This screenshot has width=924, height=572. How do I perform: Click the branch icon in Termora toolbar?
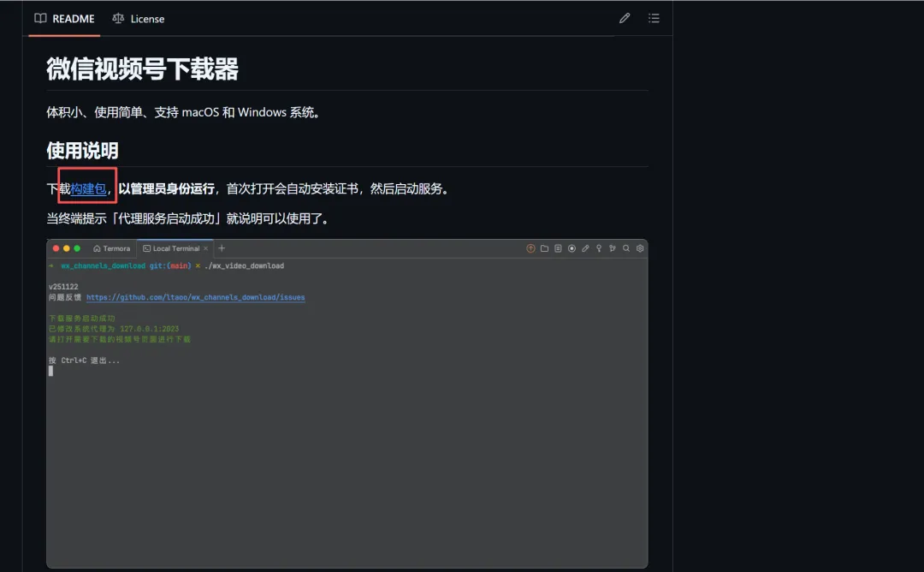pyautogui.click(x=613, y=248)
